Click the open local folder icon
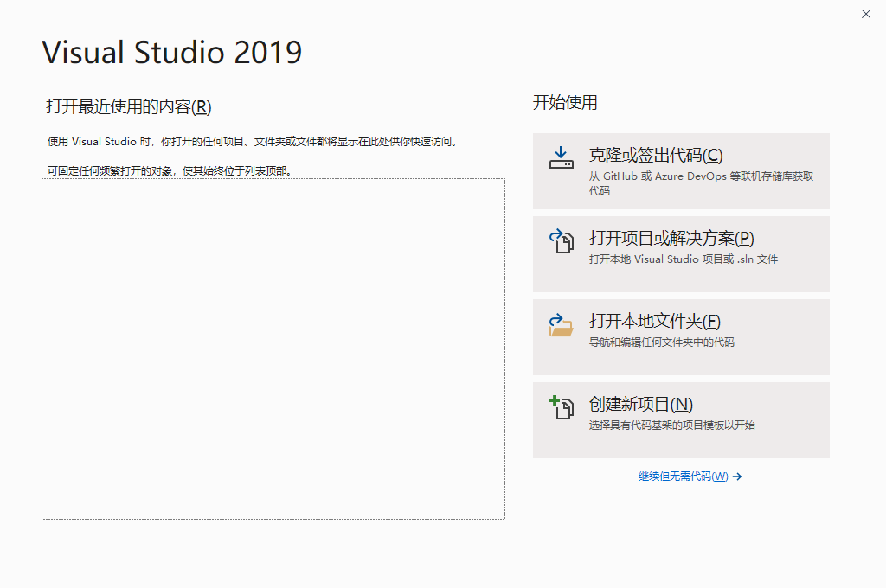 click(561, 325)
